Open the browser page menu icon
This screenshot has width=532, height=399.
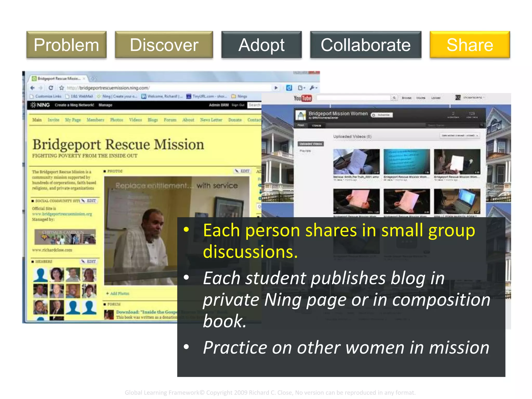click(301, 88)
